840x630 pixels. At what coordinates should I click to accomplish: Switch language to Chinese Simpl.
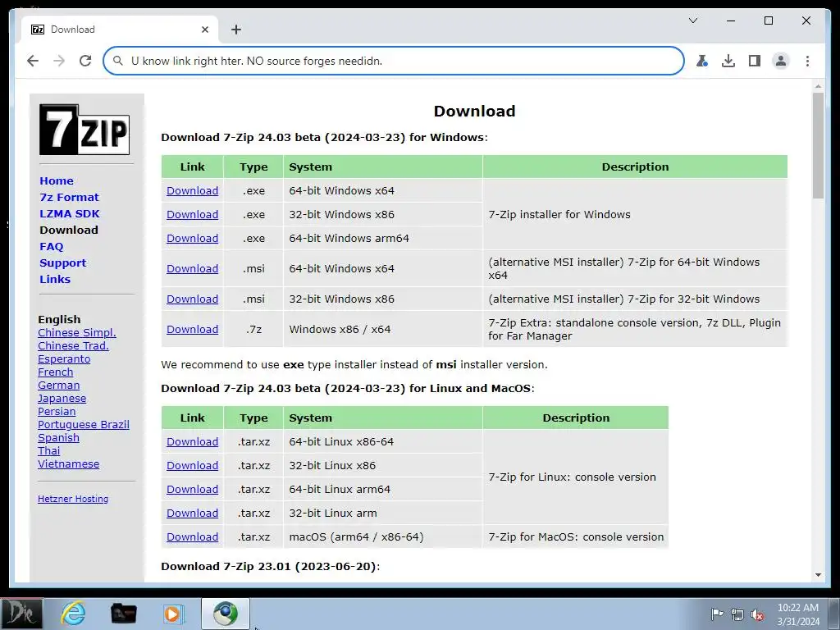[x=77, y=333]
